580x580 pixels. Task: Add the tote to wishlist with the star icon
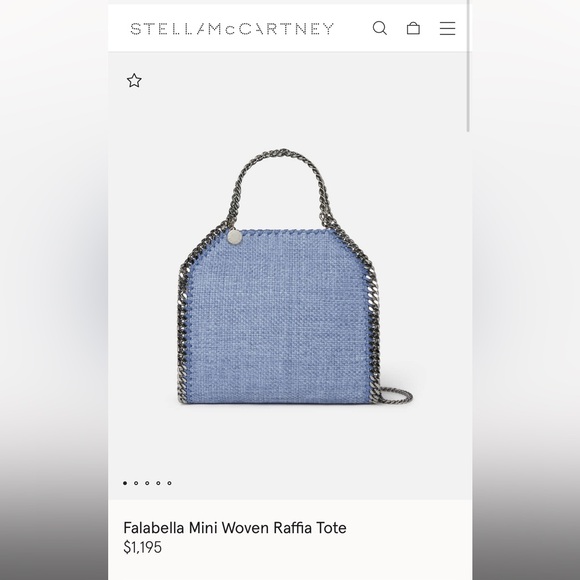134,80
